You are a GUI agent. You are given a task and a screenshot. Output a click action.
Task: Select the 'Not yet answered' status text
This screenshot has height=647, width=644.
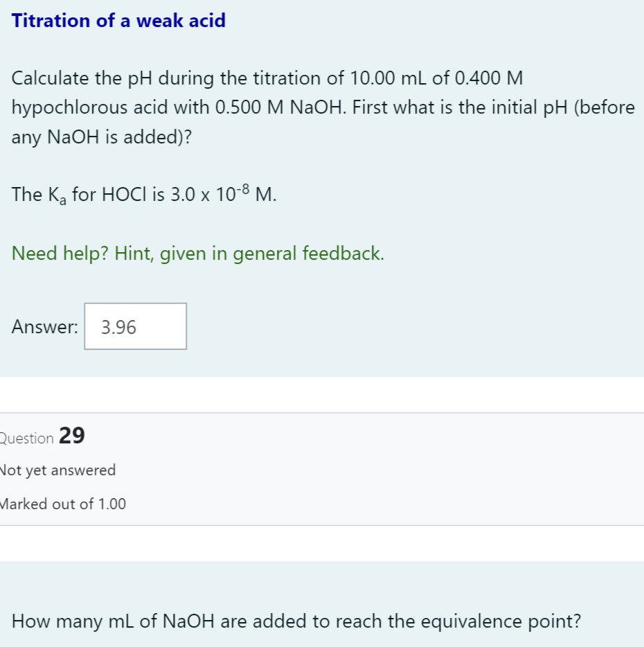(57, 470)
